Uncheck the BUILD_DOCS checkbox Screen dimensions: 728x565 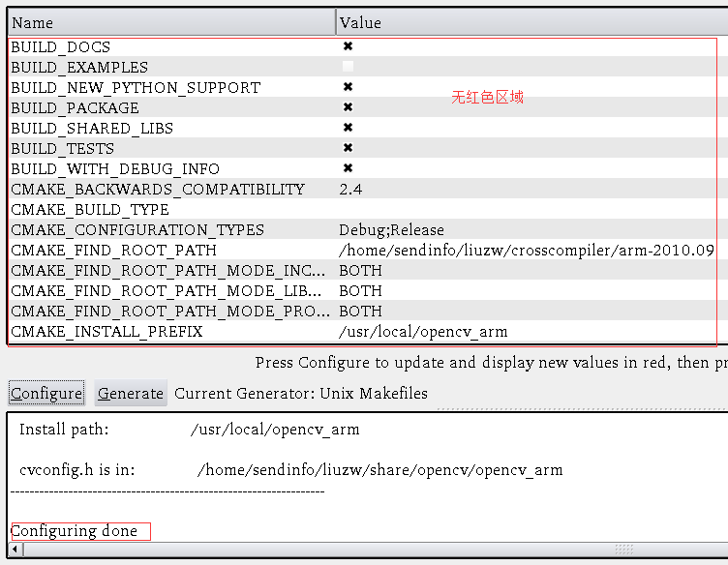(348, 45)
